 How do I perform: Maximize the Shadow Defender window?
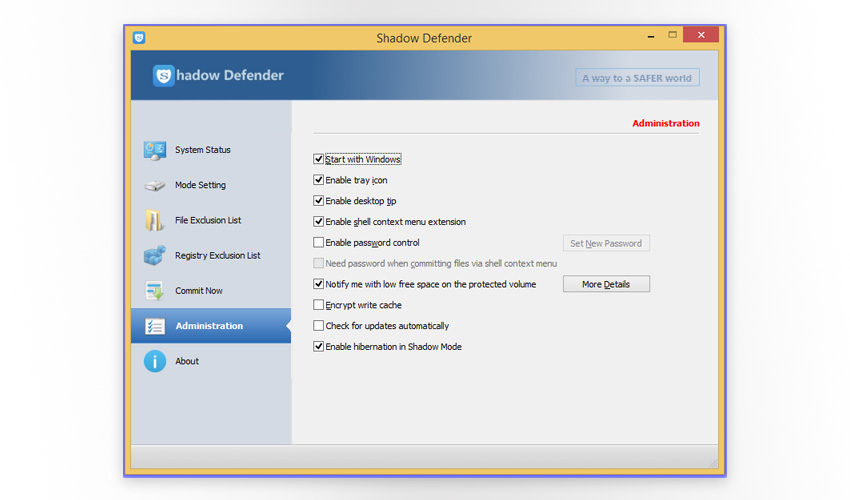(672, 35)
